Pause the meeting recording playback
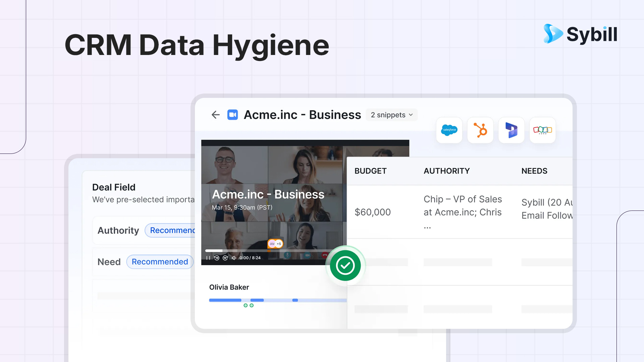 208,258
